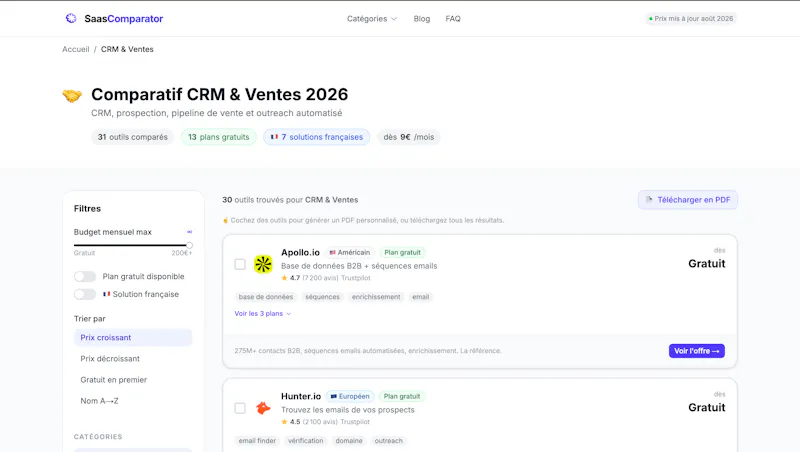Image resolution: width=800 pixels, height=452 pixels.
Task: Click the enrichissement tag
Action: [x=376, y=297]
